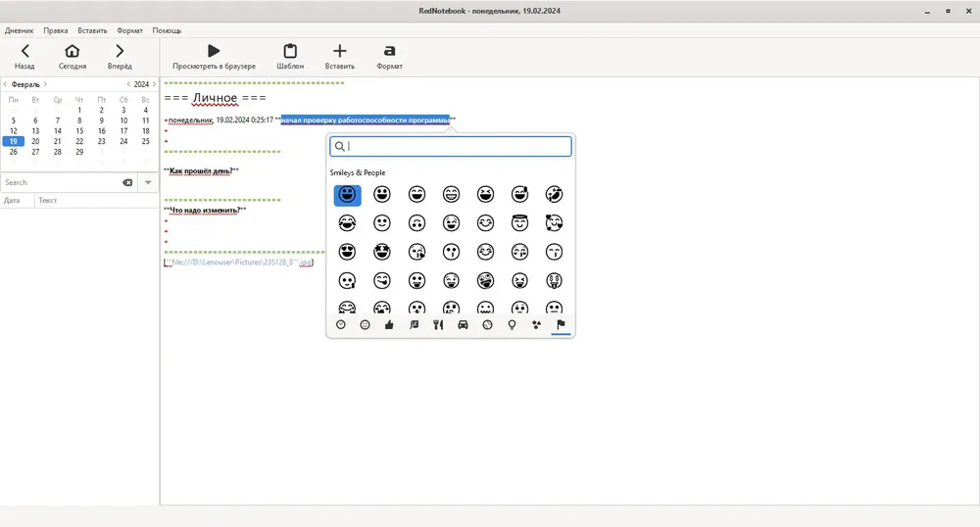Advance to next year after 2024
This screenshot has width=980, height=527.
pos(155,84)
